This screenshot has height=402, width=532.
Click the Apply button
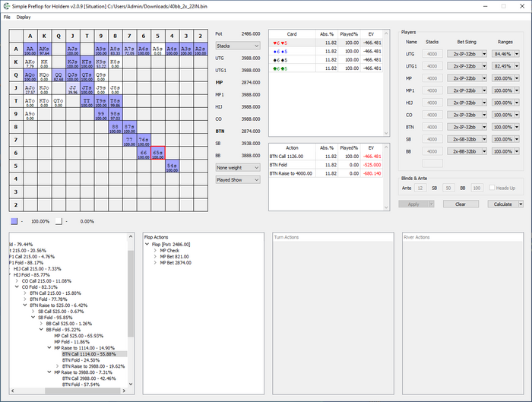[413, 204]
